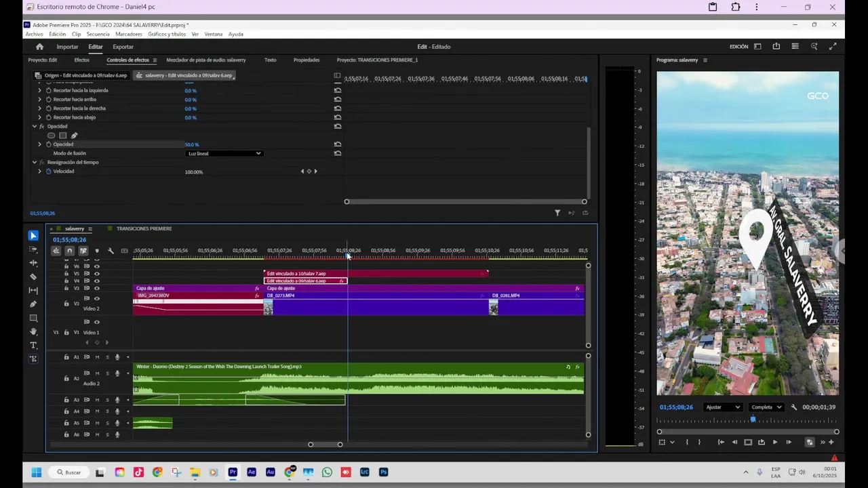This screenshot has width=868, height=488.
Task: Create 4-point polygon mask under Opacidad
Action: tap(62, 136)
